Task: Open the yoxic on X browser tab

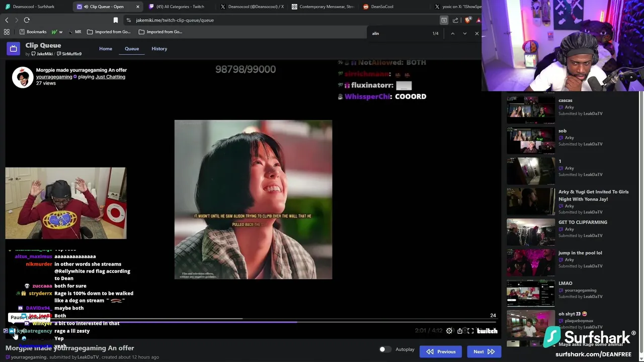Action: (458, 7)
